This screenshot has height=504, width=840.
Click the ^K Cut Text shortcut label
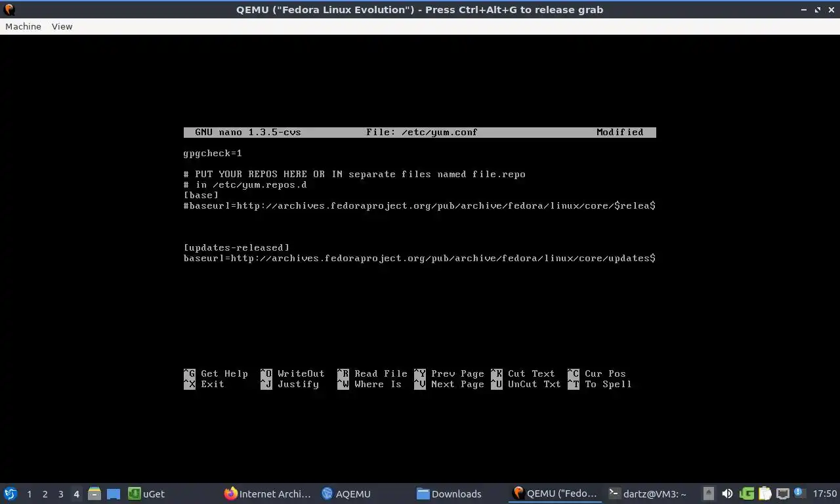(x=523, y=373)
